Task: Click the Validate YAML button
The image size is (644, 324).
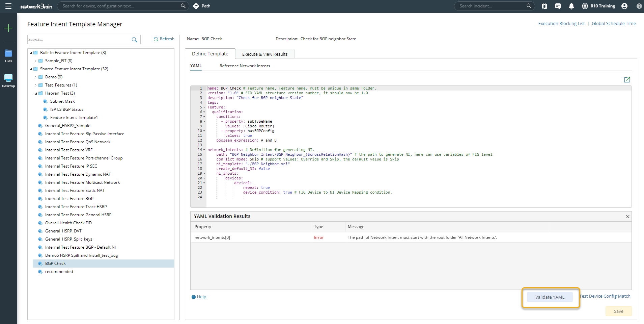Action: pos(550,297)
